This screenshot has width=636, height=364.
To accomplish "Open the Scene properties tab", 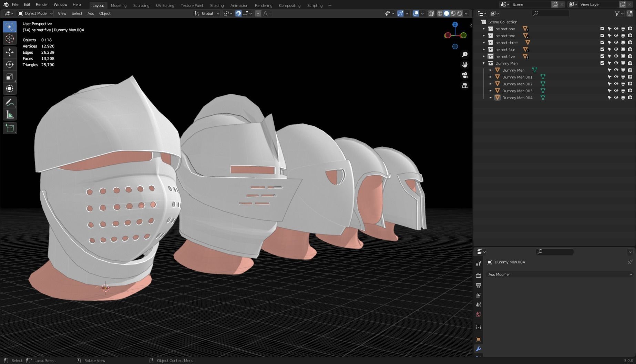I will point(479,305).
